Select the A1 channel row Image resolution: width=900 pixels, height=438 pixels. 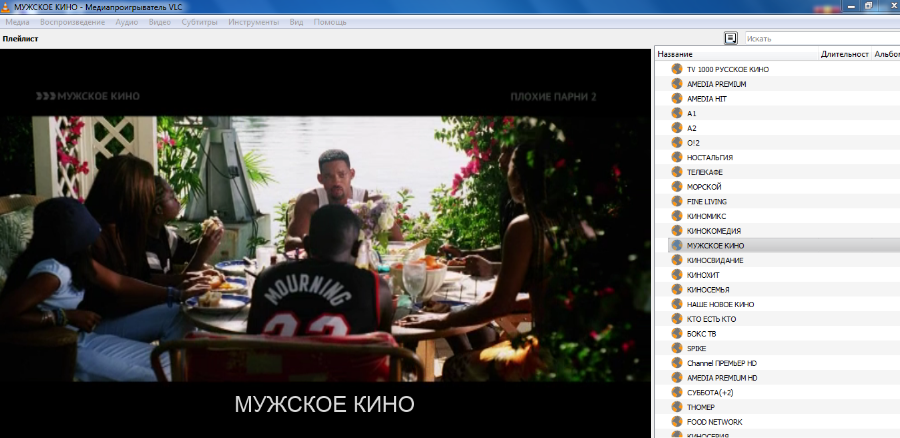pos(777,113)
